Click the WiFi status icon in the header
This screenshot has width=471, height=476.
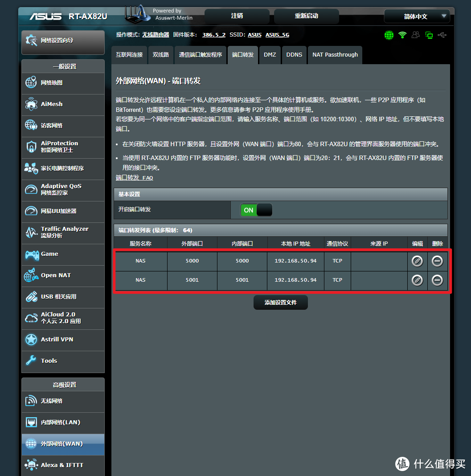(x=402, y=35)
